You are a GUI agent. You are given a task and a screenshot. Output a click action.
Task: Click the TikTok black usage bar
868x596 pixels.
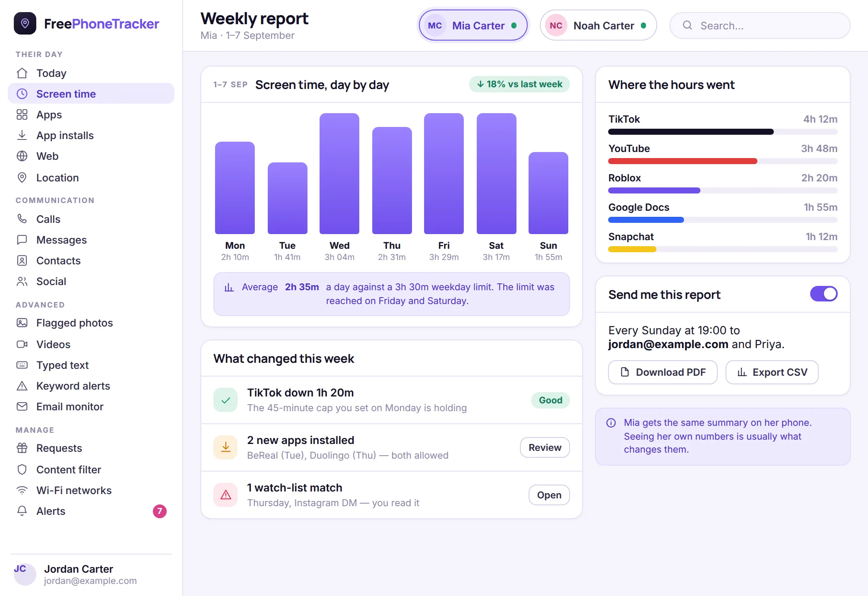coord(691,132)
